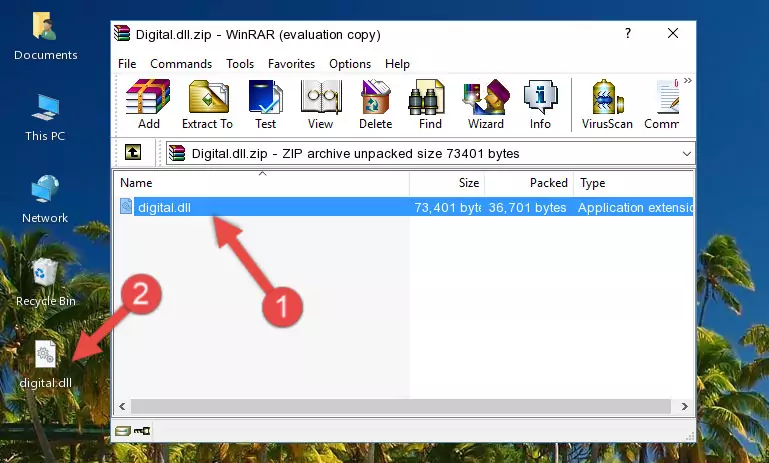Select the This PC desktop icon
Image resolution: width=769 pixels, height=463 pixels.
pos(45,118)
